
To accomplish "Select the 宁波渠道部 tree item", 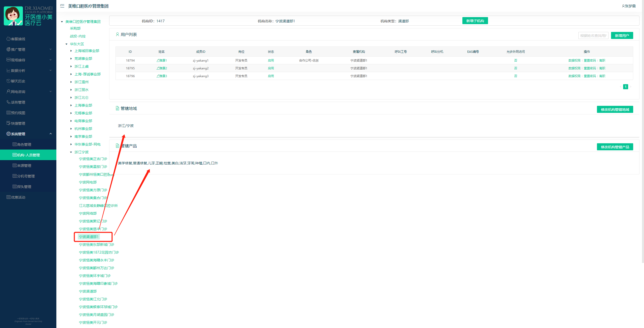I will pyautogui.click(x=88, y=291).
